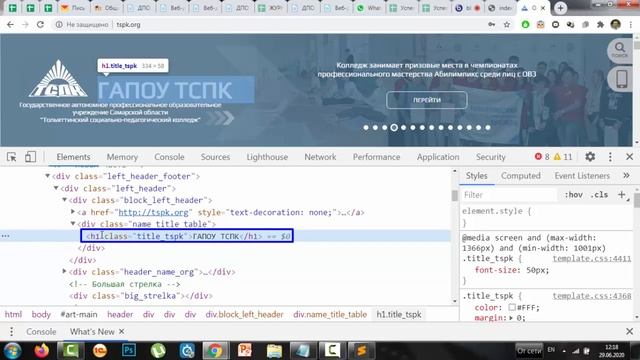The image size is (640, 360).
Task: Open DevTools settings gear
Action: [x=590, y=157]
